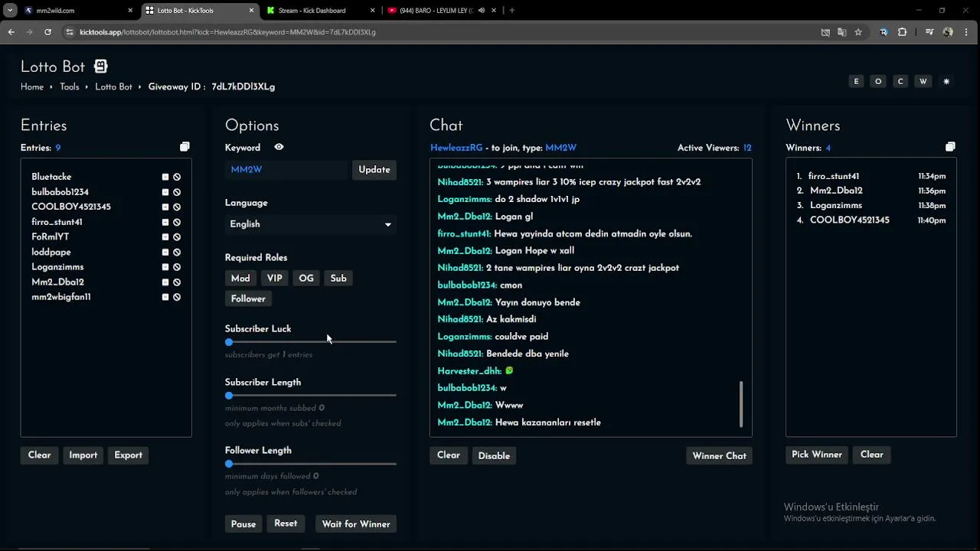The height and width of the screenshot is (551, 980).
Task: Ban firro_stunt41 using the block icon
Action: [x=177, y=222]
